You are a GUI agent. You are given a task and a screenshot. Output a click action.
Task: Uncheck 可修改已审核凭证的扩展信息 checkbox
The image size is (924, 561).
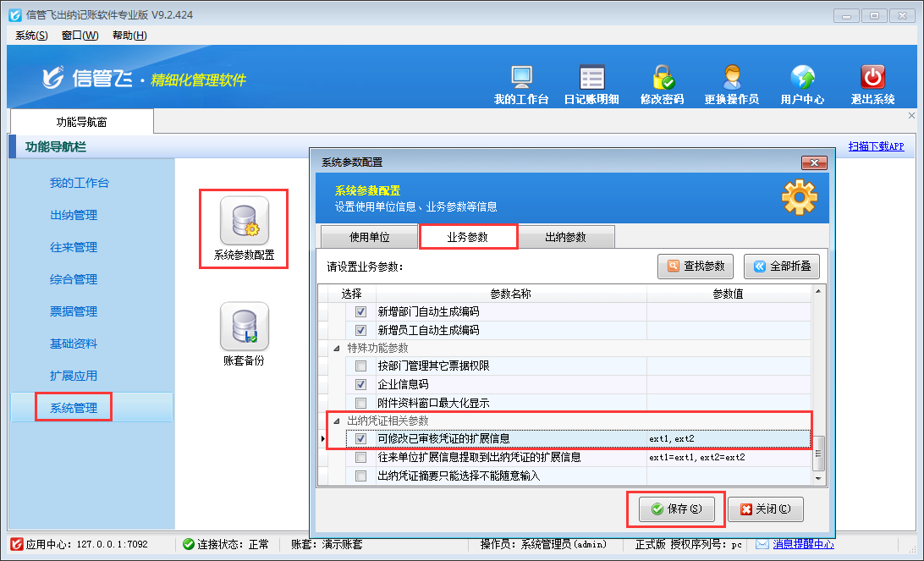(360, 438)
